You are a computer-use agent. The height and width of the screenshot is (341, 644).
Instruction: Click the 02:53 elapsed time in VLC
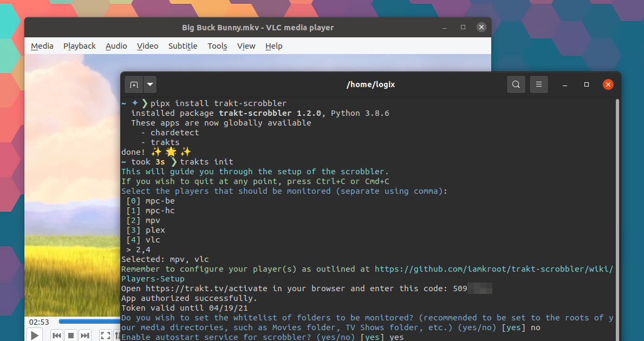(39, 322)
